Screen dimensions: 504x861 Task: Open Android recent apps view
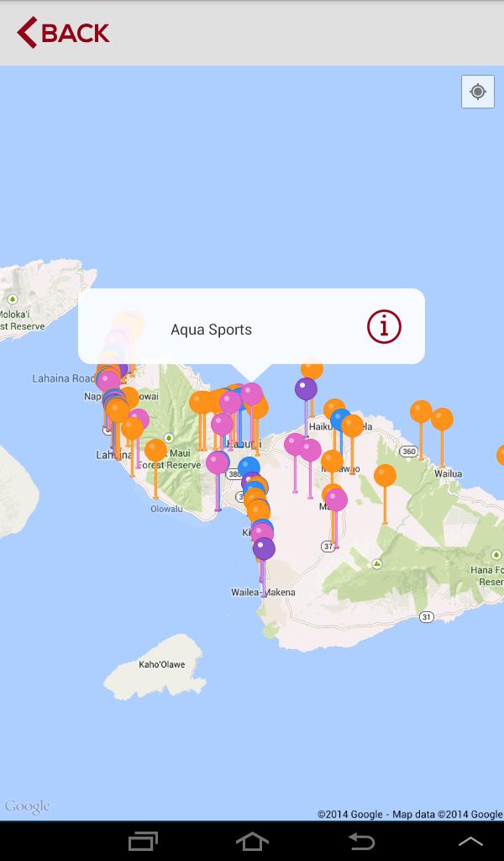143,841
